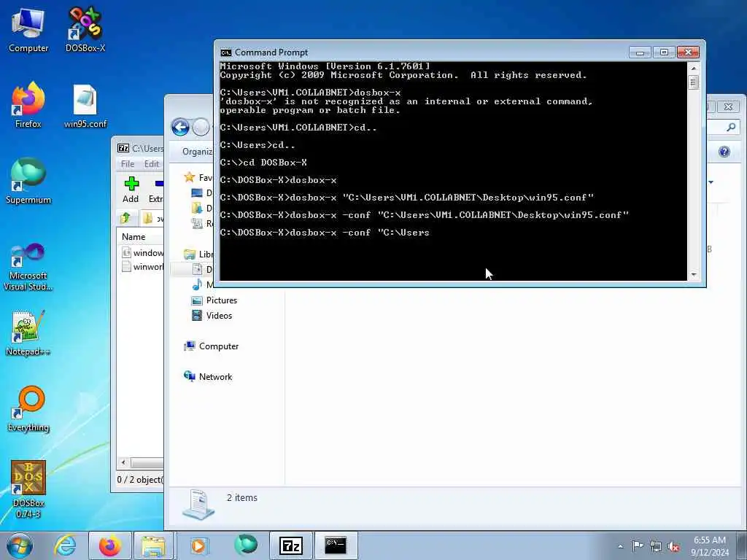The image size is (747, 560).
Task: Open the Edit menu in 7-Zip
Action: point(152,164)
